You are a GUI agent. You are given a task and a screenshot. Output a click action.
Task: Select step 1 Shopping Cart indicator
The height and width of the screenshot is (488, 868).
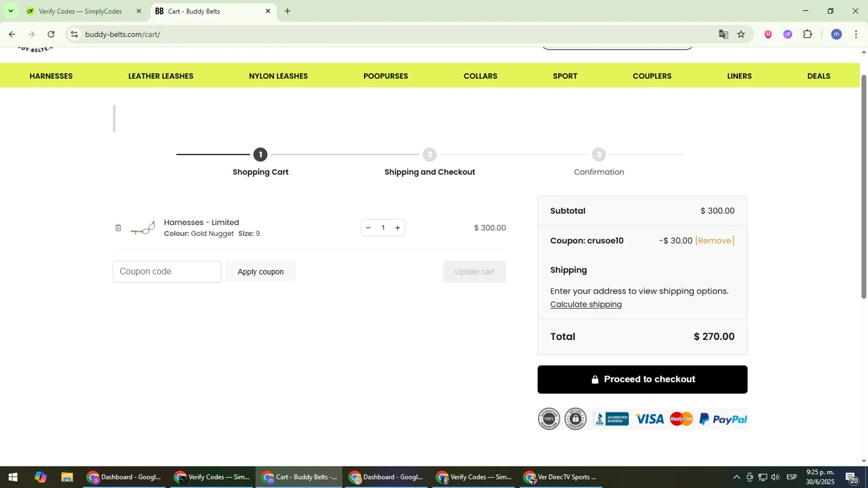point(260,155)
